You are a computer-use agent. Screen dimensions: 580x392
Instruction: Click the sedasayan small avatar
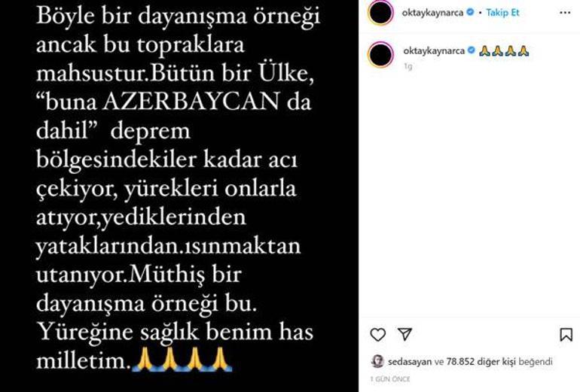point(377,361)
